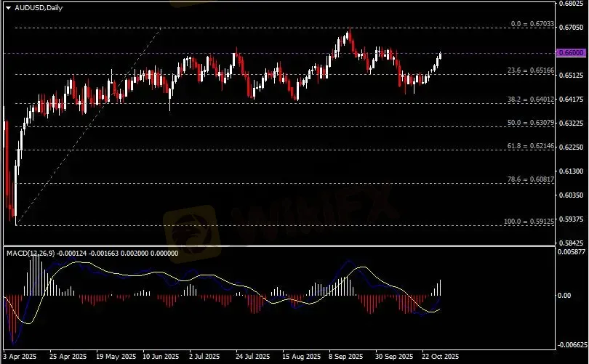Click the 0.00 MACD zero level label

pos(564,296)
